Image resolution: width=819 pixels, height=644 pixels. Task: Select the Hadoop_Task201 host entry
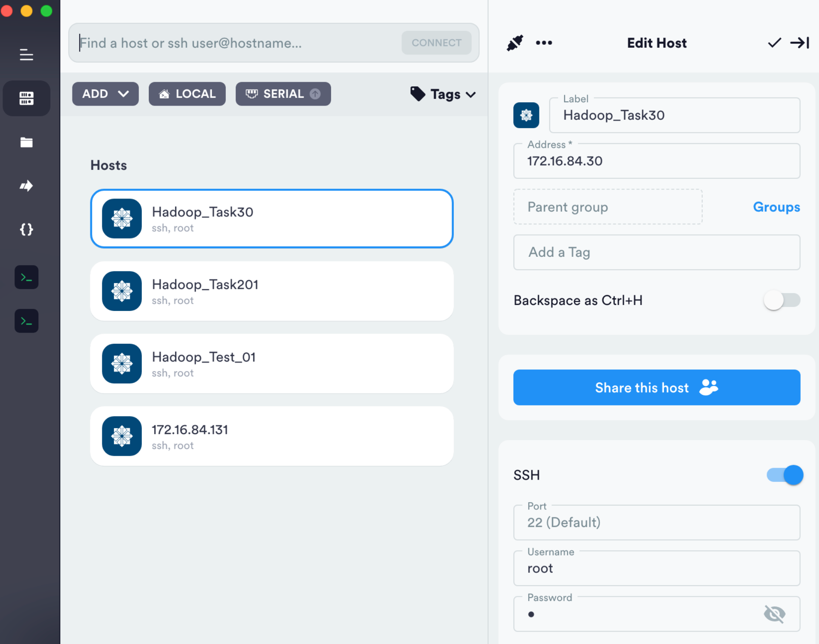point(272,291)
